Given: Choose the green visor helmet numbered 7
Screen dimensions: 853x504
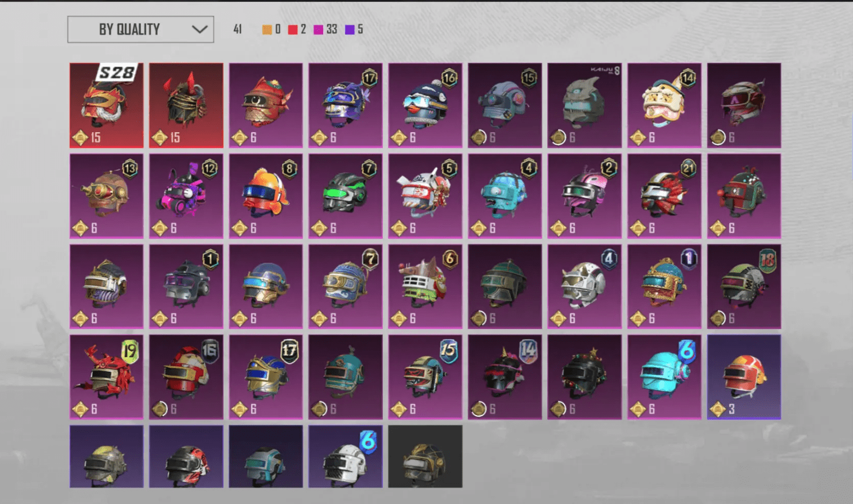Looking at the screenshot, I should coord(346,196).
